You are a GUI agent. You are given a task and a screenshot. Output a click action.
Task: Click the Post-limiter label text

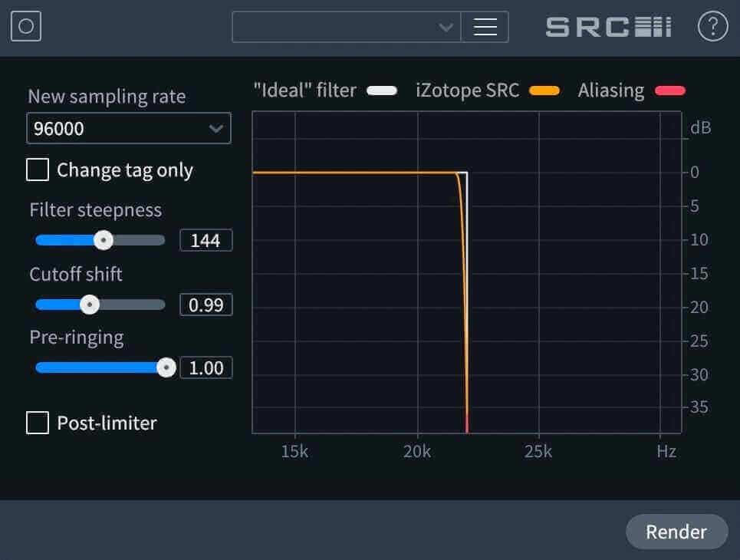point(107,423)
